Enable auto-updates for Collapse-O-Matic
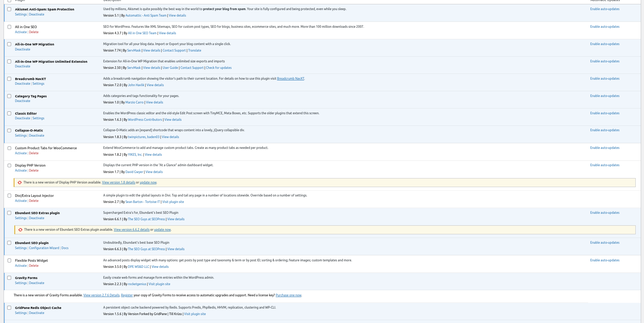The width and height of the screenshot is (644, 323). coord(604,130)
